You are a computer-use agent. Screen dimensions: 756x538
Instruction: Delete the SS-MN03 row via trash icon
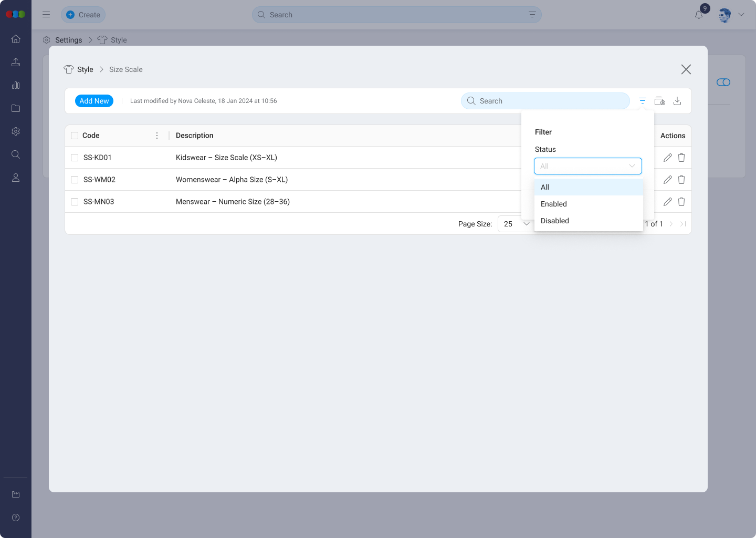(681, 201)
